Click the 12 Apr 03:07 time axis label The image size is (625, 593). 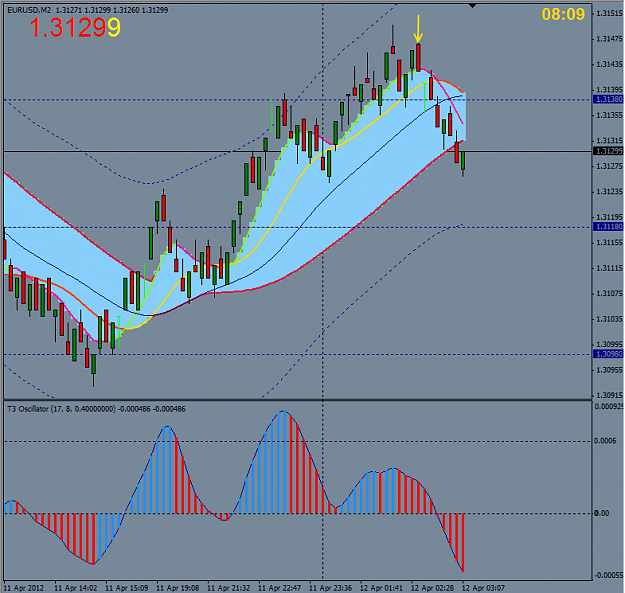(x=483, y=588)
